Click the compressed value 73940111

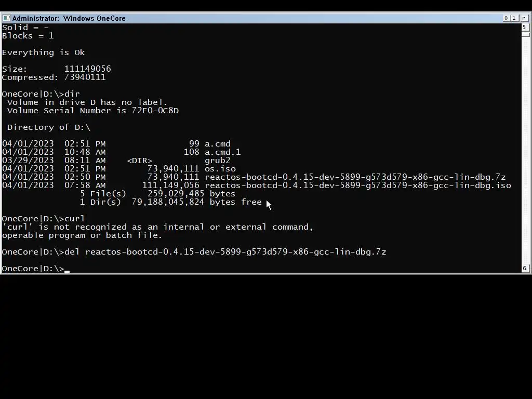click(x=85, y=77)
